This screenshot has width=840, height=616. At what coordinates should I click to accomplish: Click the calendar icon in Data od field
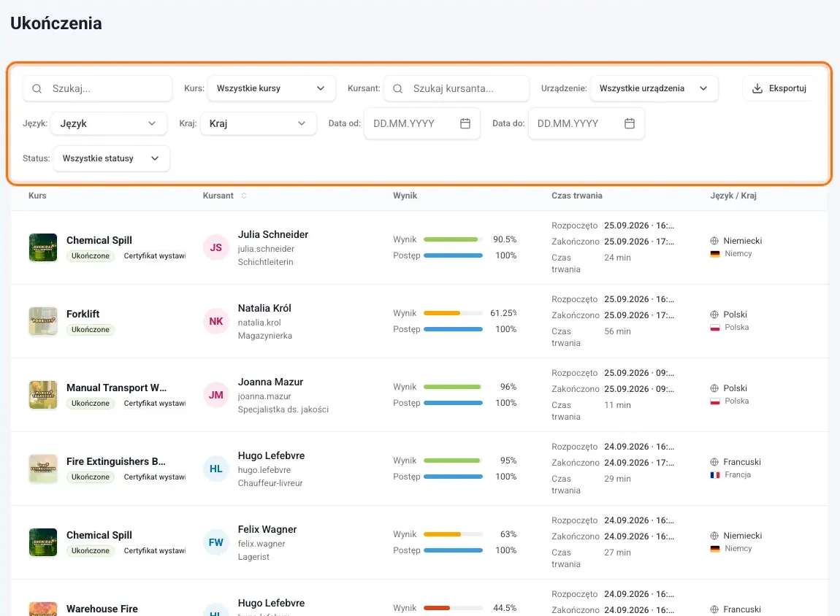pos(465,123)
